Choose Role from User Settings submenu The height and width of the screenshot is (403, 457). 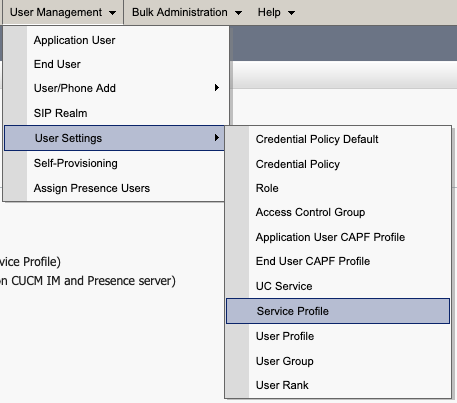(338, 188)
